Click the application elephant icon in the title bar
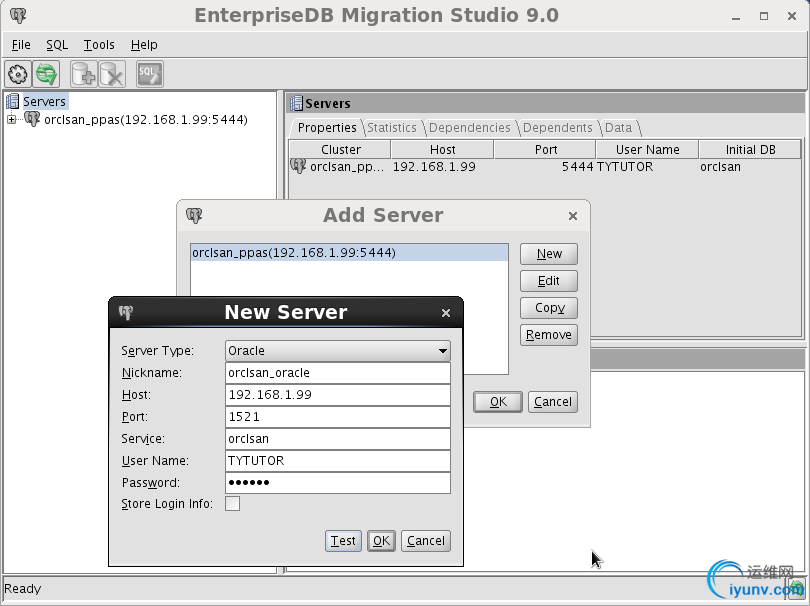The height and width of the screenshot is (606, 810). (18, 15)
